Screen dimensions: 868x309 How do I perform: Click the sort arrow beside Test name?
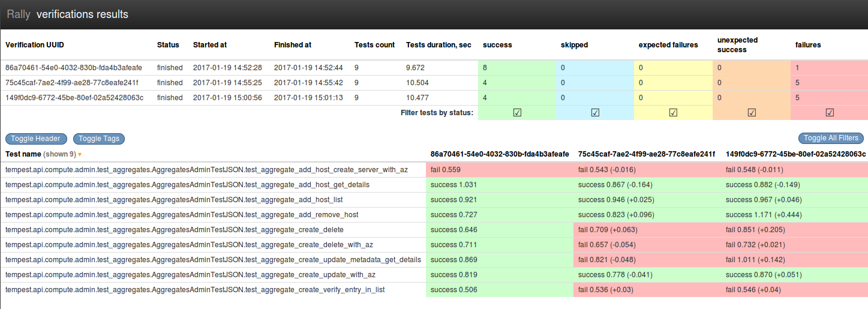[x=80, y=155]
